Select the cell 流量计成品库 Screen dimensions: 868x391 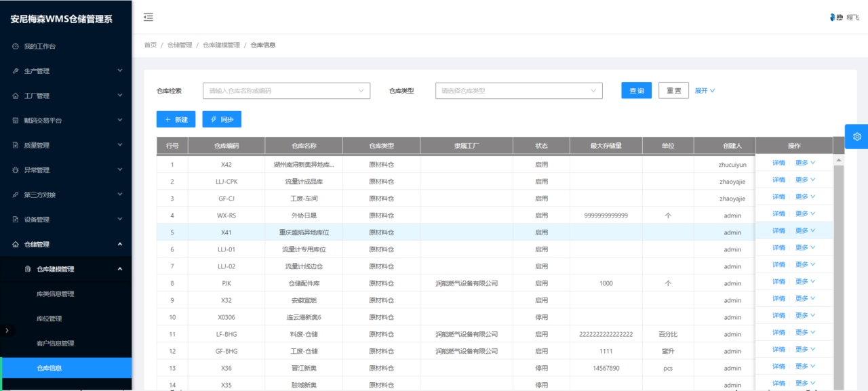[304, 182]
